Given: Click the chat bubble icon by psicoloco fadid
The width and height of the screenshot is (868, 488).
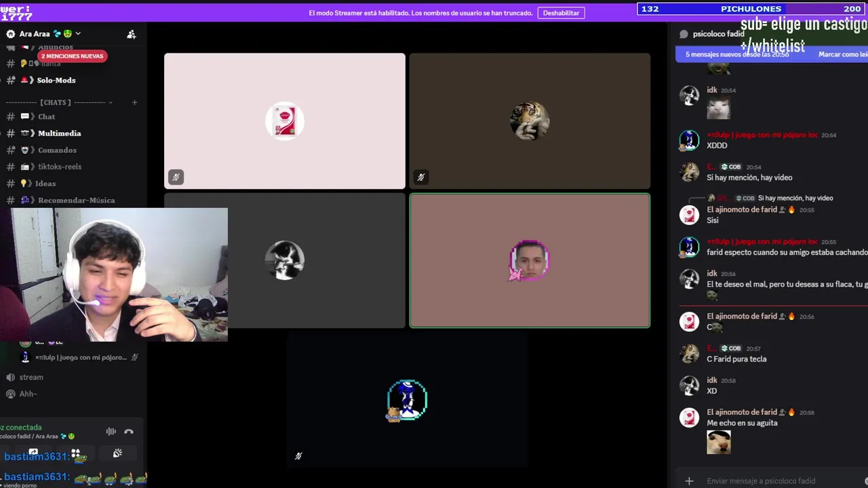Looking at the screenshot, I should pos(684,34).
